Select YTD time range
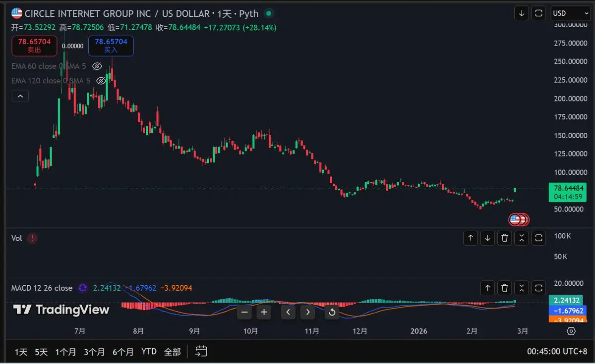Screen dimensions: 595x364 click(x=149, y=352)
